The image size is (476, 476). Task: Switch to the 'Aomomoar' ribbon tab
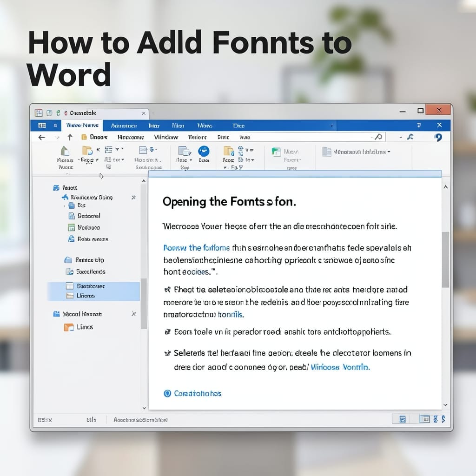[x=124, y=126]
